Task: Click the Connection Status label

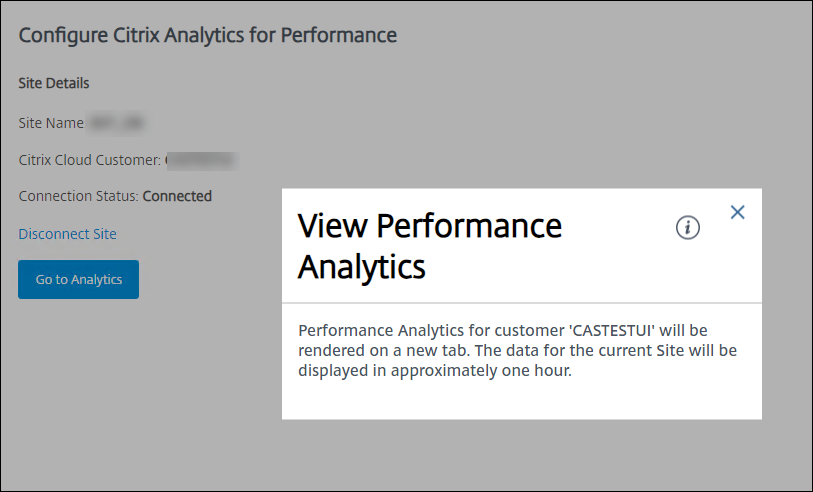Action: click(x=78, y=196)
